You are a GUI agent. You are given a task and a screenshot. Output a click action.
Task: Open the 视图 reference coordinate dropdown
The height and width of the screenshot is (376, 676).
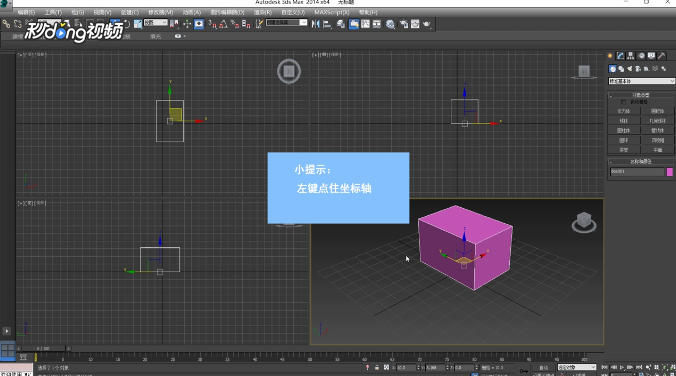tap(155, 22)
